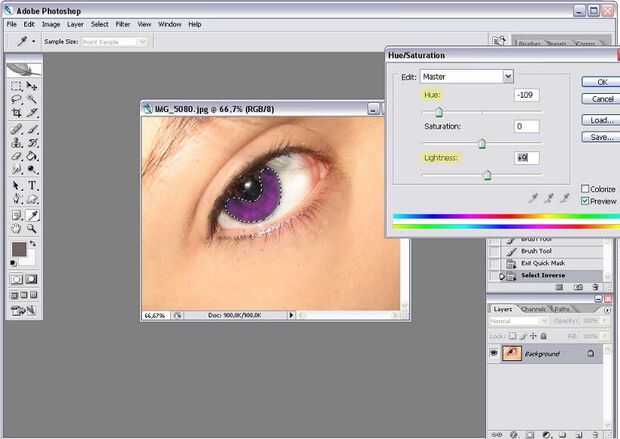
Task: Jump to ImageReady from toolbox
Action: point(24,311)
